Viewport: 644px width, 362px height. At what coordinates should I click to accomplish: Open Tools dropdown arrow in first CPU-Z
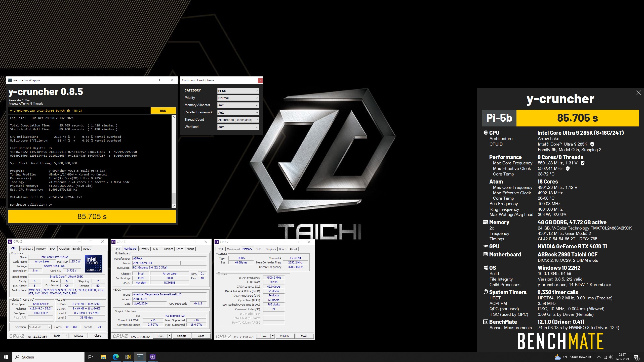coord(66,336)
